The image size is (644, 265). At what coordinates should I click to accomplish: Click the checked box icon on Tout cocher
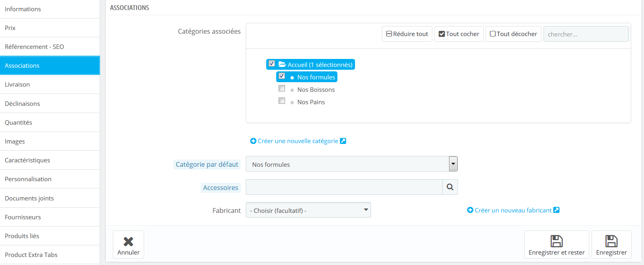tap(442, 34)
